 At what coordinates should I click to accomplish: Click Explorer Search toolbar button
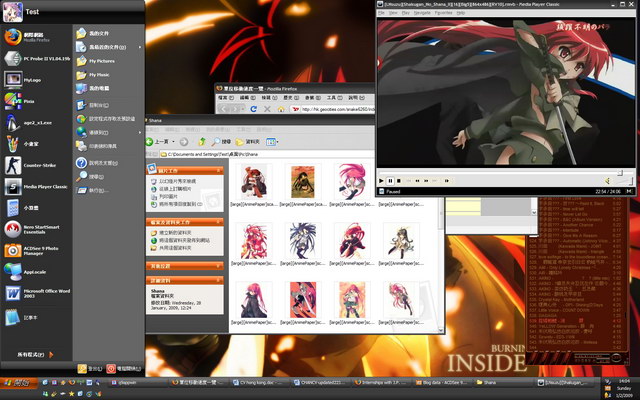click(x=221, y=142)
